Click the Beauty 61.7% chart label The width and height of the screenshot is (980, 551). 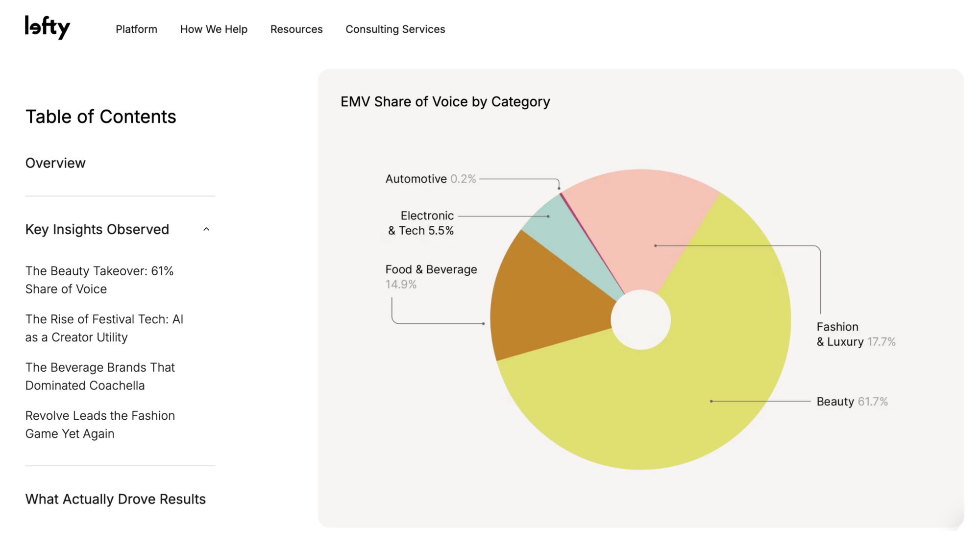(x=852, y=402)
